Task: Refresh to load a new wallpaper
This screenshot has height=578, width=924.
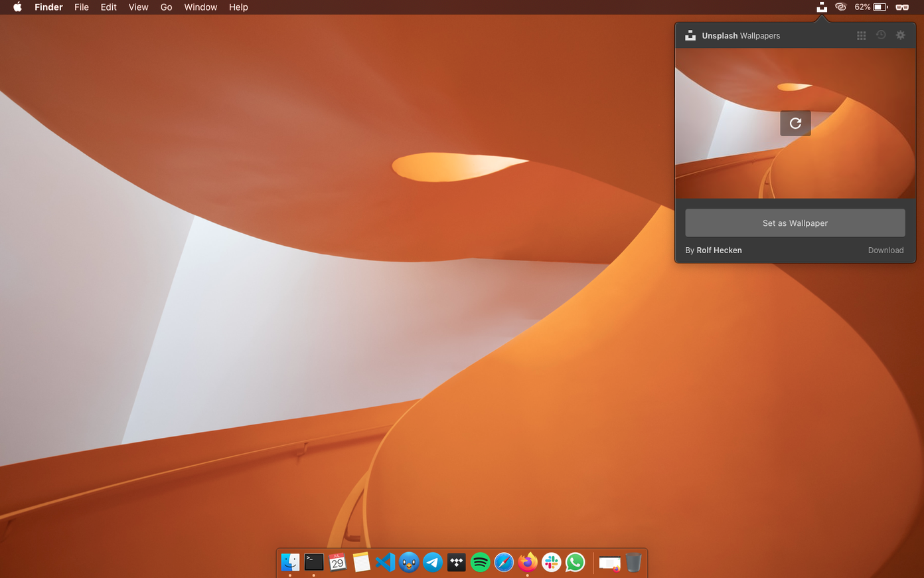Action: point(795,123)
